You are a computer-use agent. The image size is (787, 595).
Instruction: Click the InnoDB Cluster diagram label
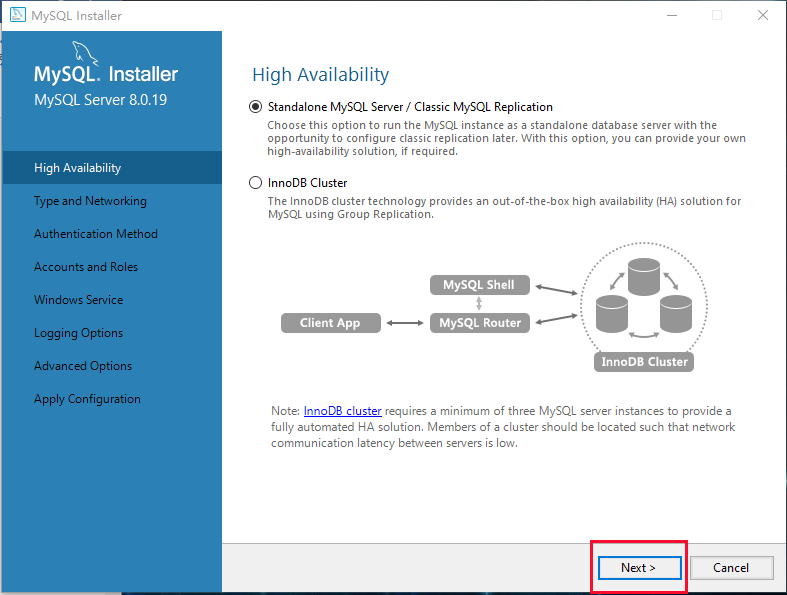[644, 362]
